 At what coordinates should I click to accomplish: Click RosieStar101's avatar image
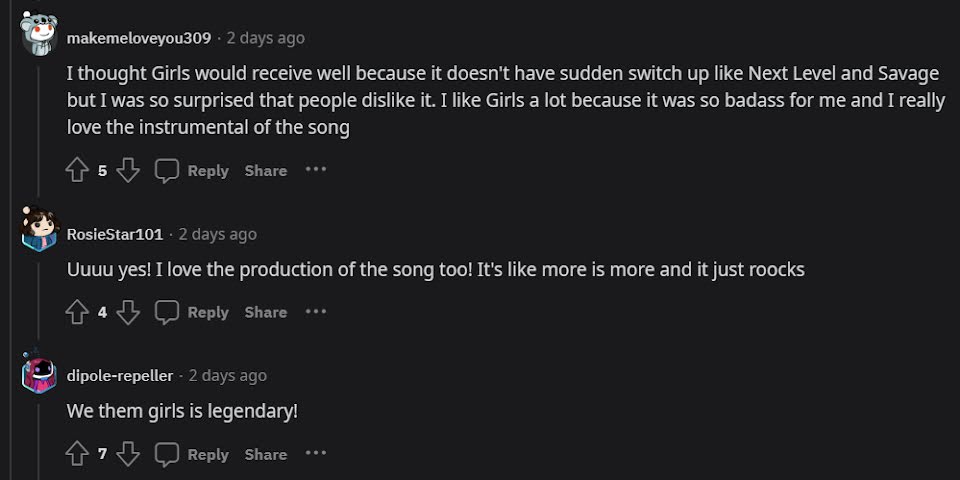(39, 233)
